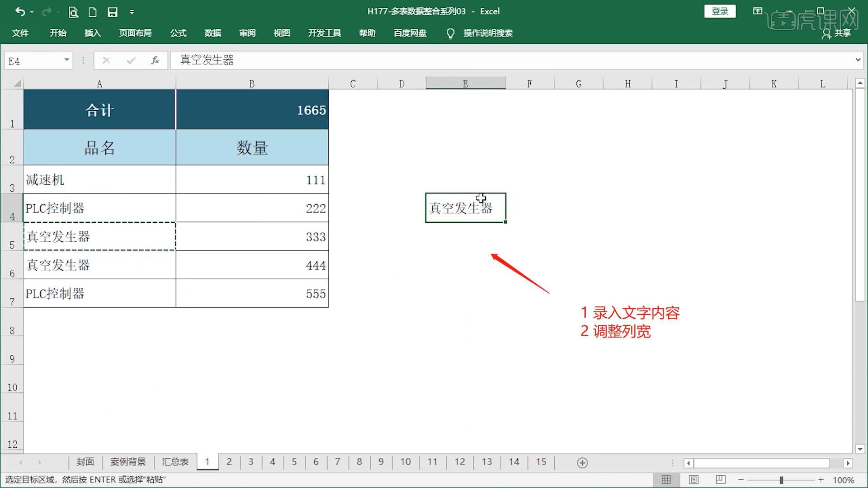Viewport: 868px width, 488px height.
Task: Switch to the 插入 ribbon tab
Action: click(93, 33)
